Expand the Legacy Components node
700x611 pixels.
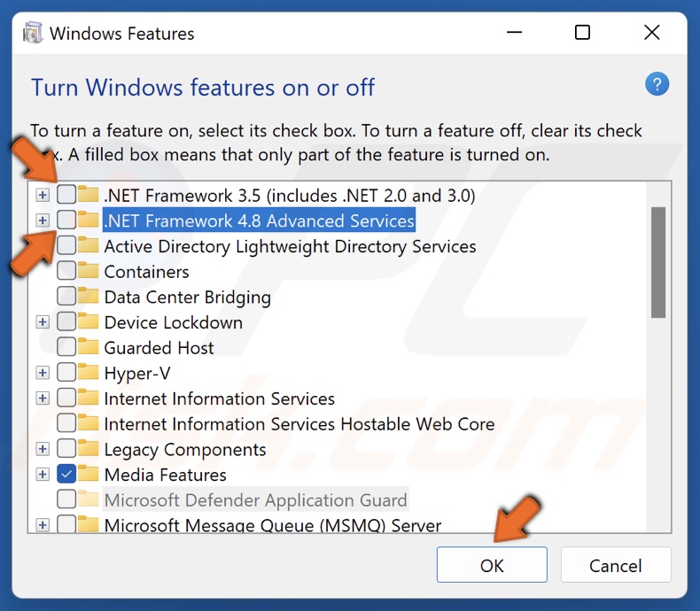coord(43,449)
